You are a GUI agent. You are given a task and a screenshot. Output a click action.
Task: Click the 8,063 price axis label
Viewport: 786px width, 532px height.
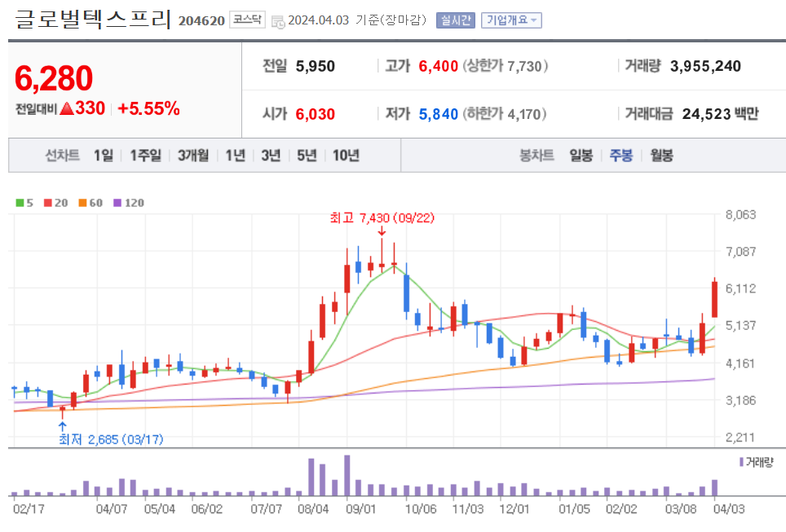click(740, 215)
